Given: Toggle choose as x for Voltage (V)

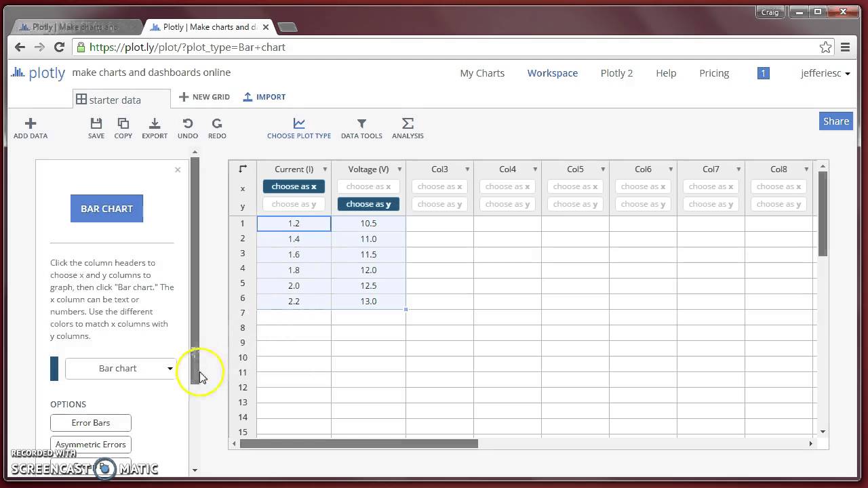Looking at the screenshot, I should [x=368, y=186].
